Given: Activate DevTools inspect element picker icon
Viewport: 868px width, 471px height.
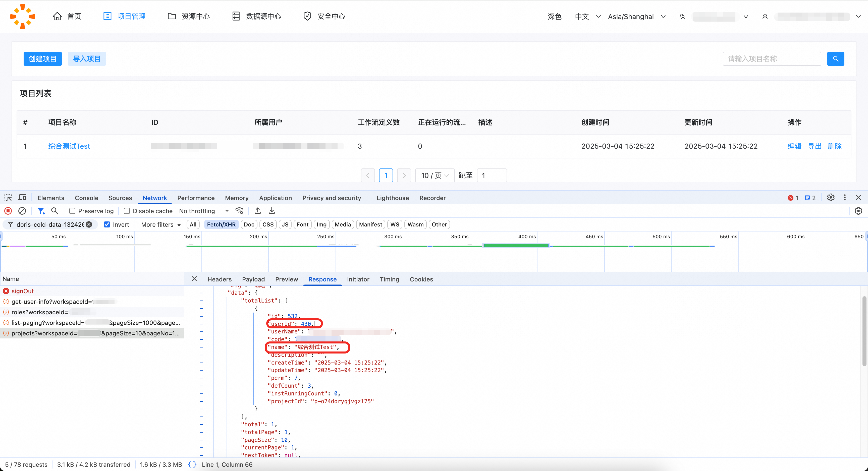Looking at the screenshot, I should 8,197.
